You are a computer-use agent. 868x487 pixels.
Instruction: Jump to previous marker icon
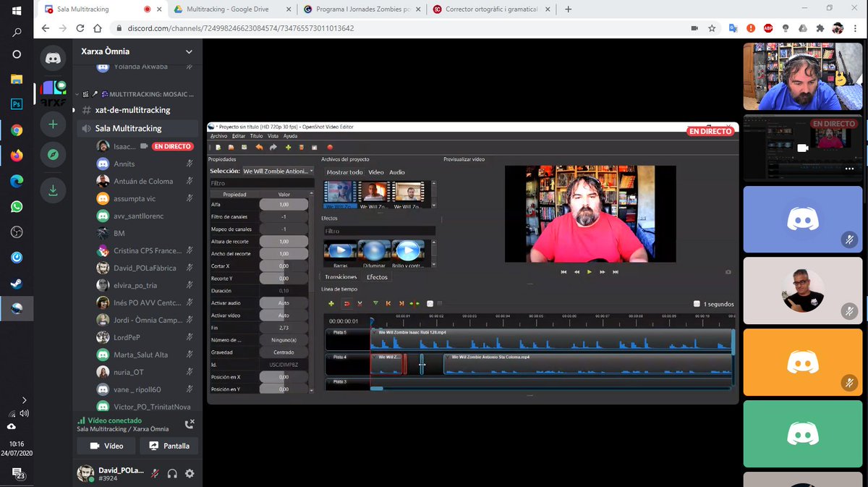pos(388,304)
